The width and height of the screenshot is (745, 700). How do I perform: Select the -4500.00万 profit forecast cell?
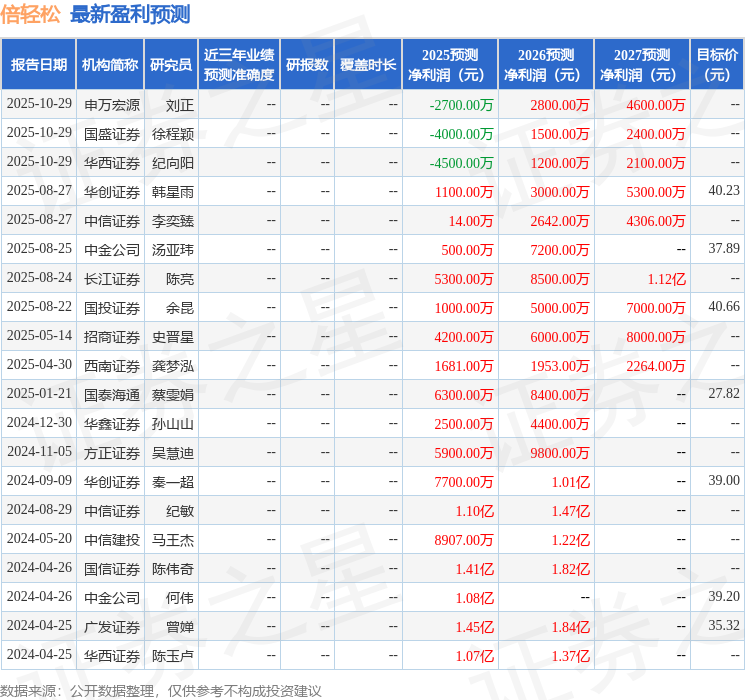pyautogui.click(x=461, y=163)
